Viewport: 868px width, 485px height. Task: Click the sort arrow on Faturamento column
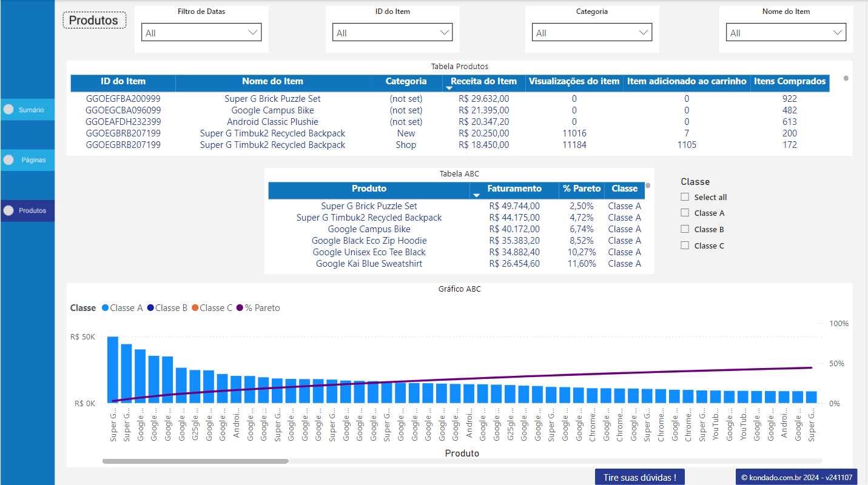[477, 196]
